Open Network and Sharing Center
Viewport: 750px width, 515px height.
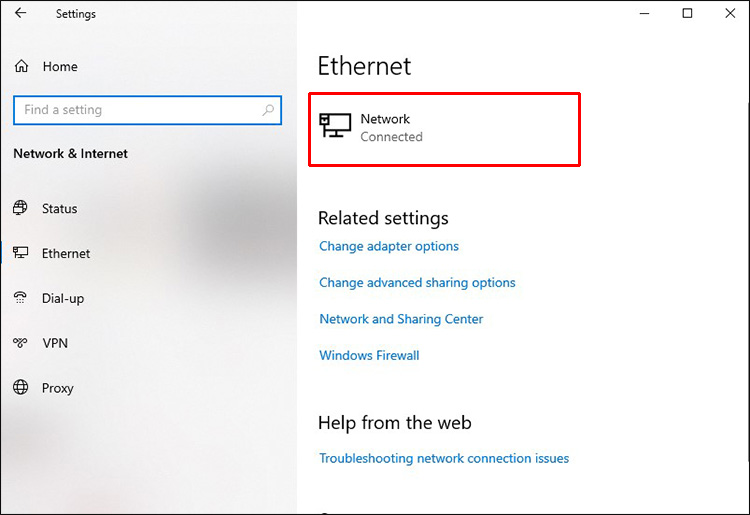[x=401, y=319]
